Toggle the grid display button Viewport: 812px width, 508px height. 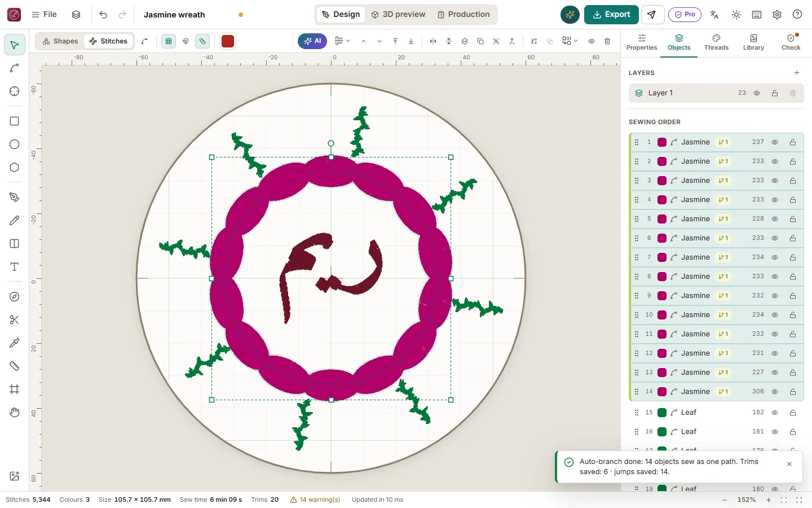point(169,41)
